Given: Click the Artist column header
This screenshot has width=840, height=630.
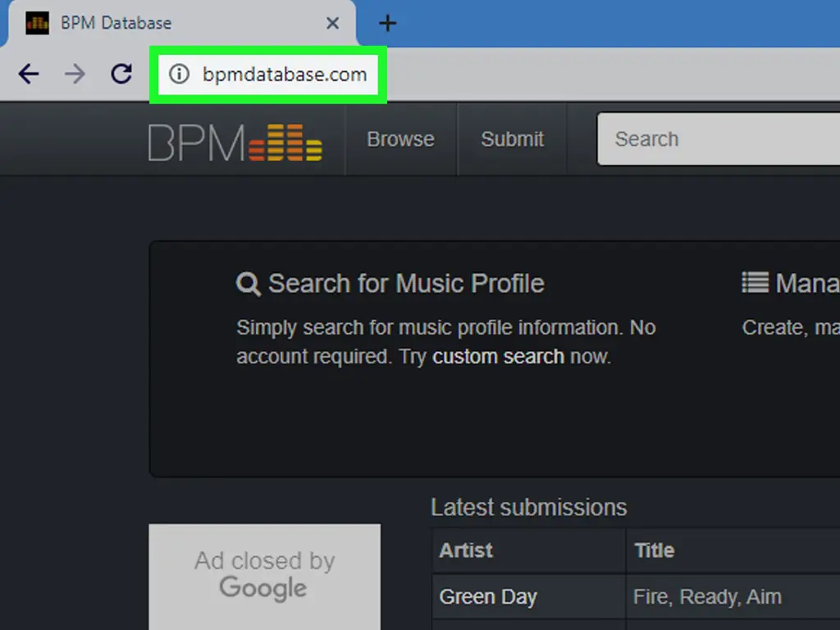Looking at the screenshot, I should point(528,550).
